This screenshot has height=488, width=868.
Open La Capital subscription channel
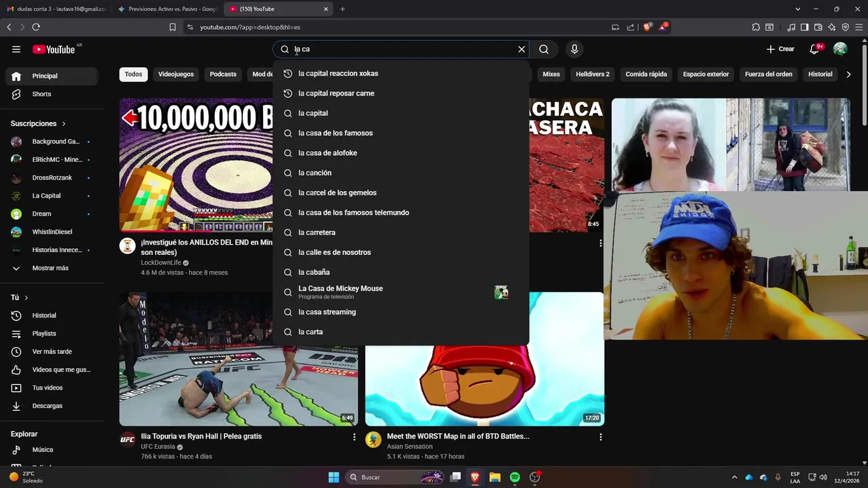point(52,196)
